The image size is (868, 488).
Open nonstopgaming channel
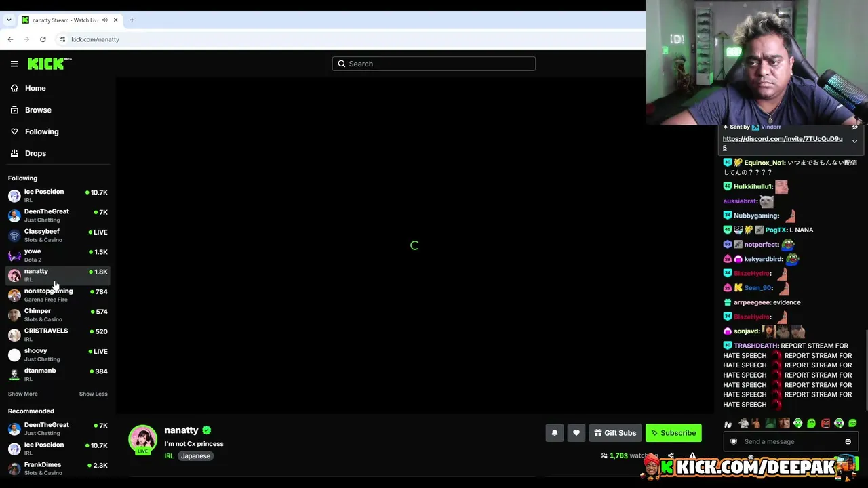coord(58,295)
